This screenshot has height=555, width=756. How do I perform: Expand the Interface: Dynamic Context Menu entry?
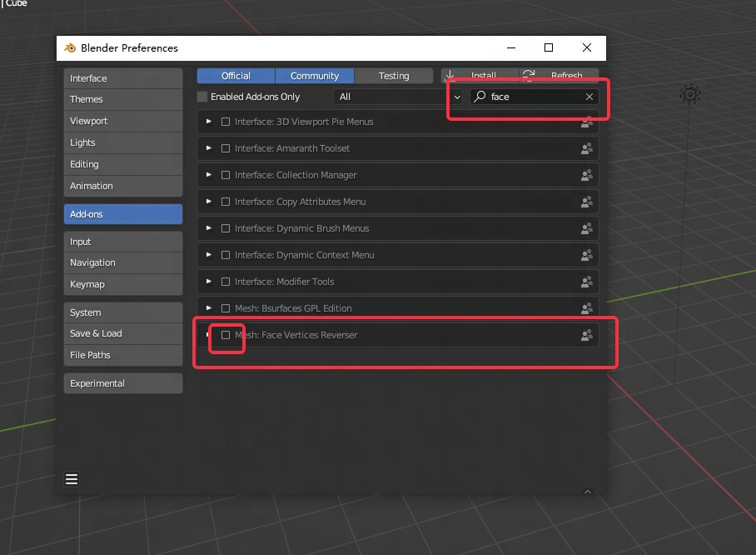click(x=209, y=255)
